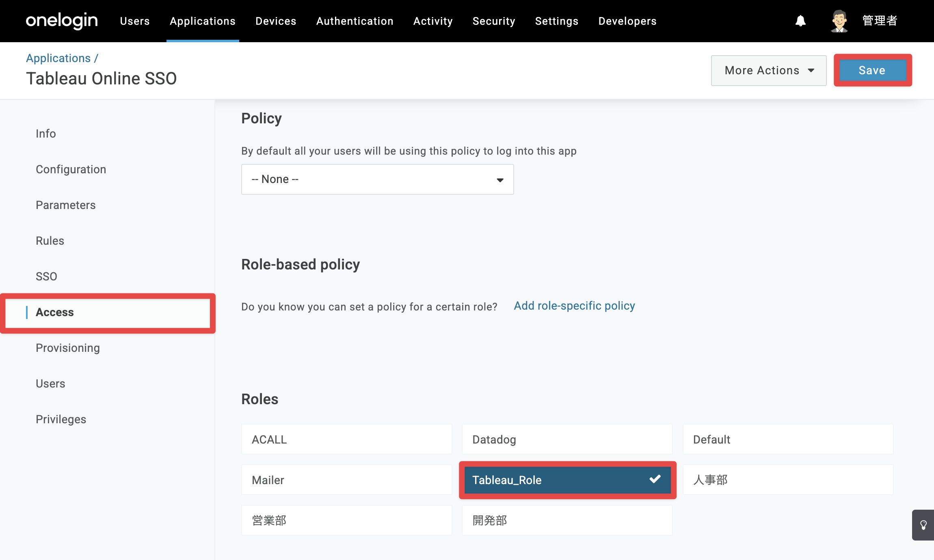Click the checkmark on Tableau_Role
Viewport: 934px width, 560px height.
pyautogui.click(x=655, y=479)
